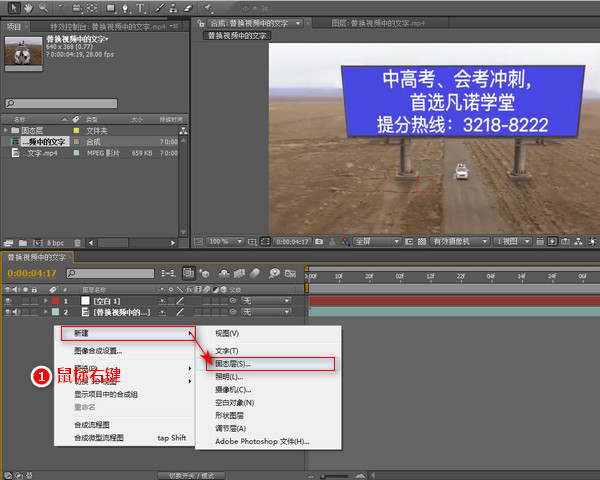Click the Frame Blending filmstrip icon
Image resolution: width=600 pixels, height=480 pixels.
pos(239,273)
